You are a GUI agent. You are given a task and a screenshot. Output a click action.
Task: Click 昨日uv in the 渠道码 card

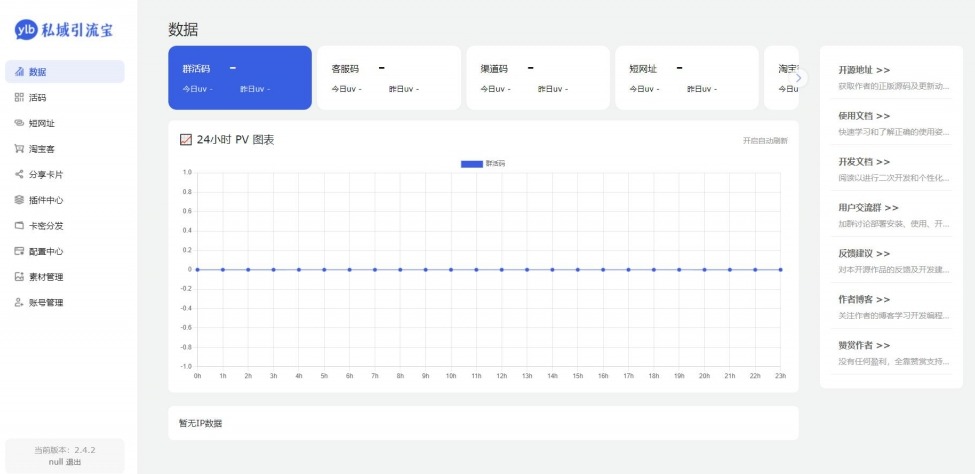click(553, 89)
